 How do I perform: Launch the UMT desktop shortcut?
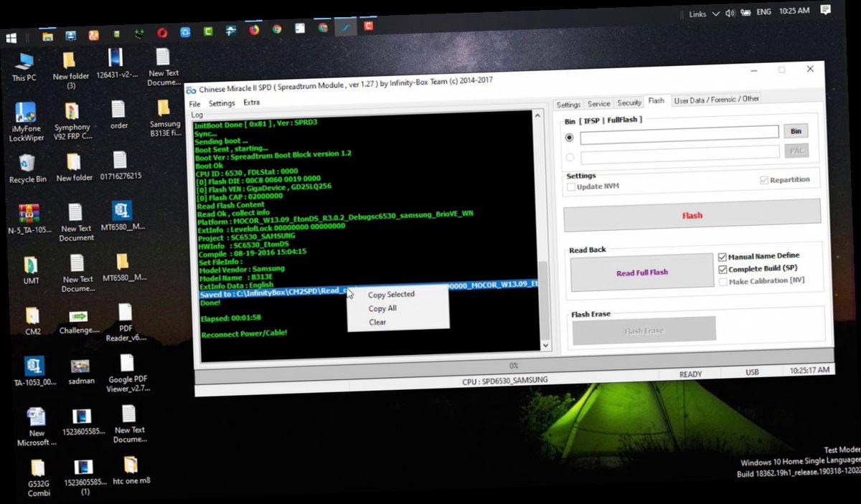coord(31,270)
